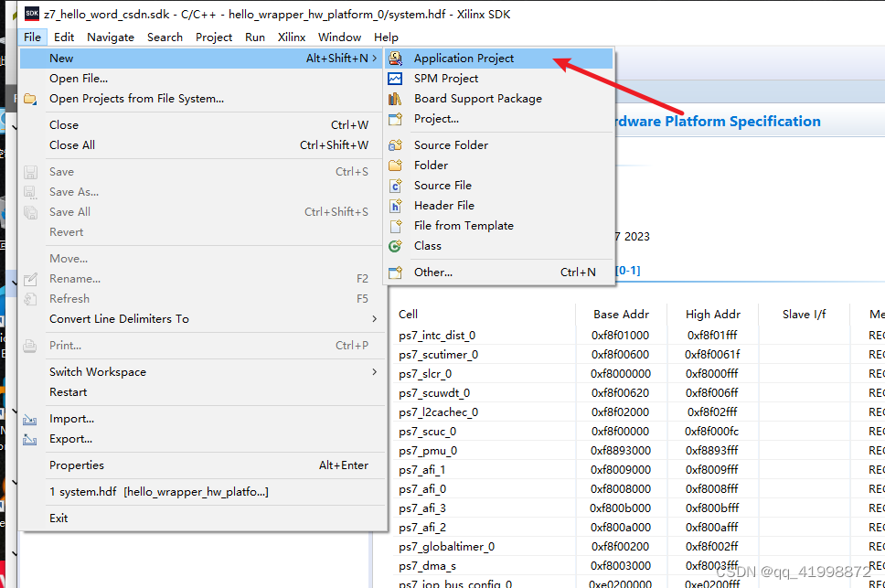This screenshot has width=885, height=588.
Task: Click Import... in the File menu
Action: pyautogui.click(x=70, y=418)
